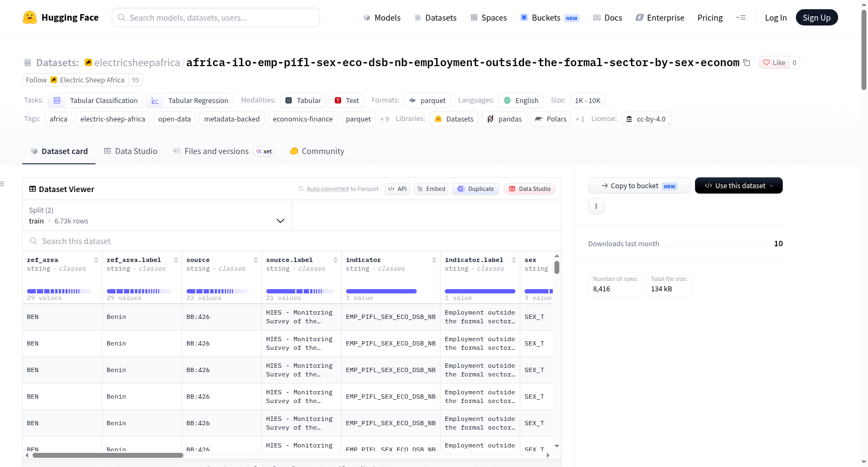Open the Use this dataset dropdown
This screenshot has height=467, width=868.
[x=739, y=185]
